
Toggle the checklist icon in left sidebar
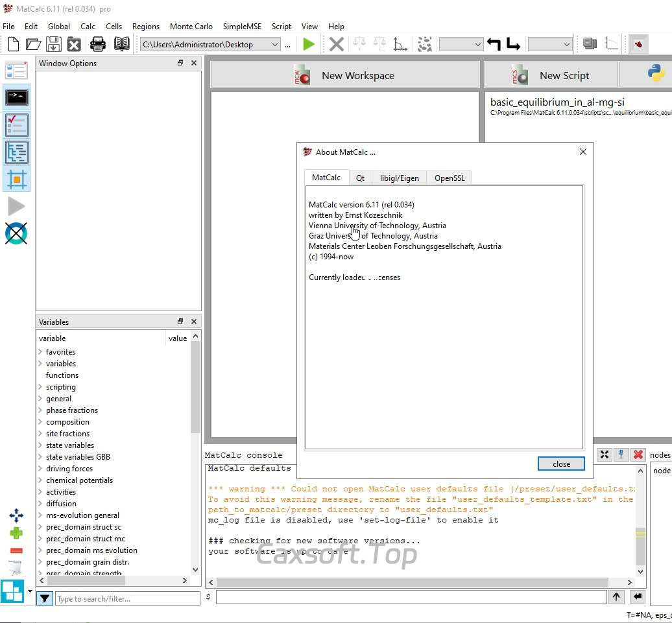16,125
